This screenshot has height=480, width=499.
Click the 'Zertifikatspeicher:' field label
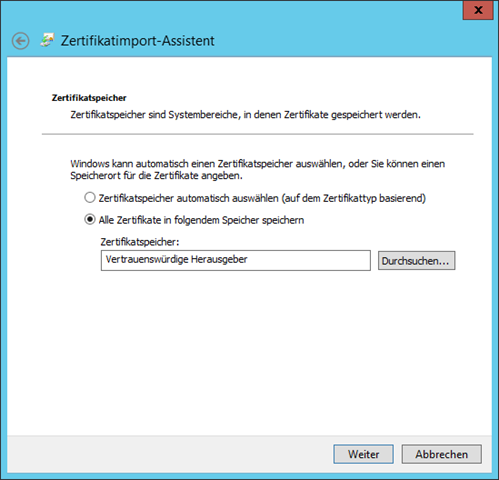click(140, 242)
